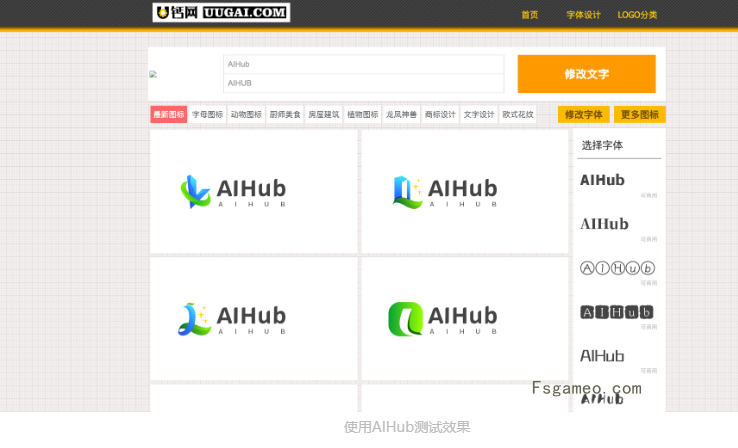Choose the blue building with stars AIHub logo
The height and width of the screenshot is (448, 738).
[x=465, y=192]
